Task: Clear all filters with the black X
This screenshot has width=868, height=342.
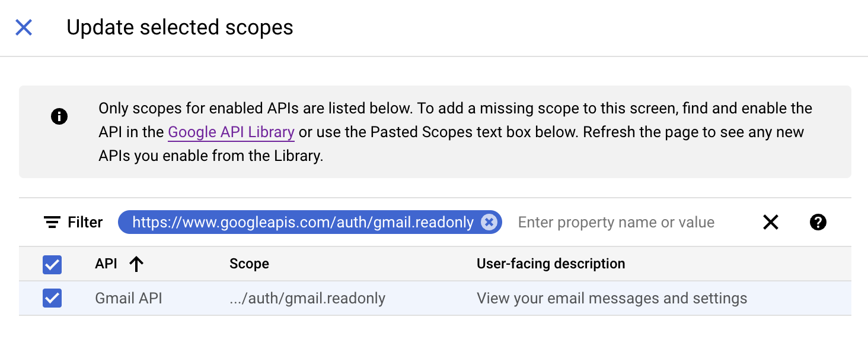Action: pyautogui.click(x=771, y=223)
